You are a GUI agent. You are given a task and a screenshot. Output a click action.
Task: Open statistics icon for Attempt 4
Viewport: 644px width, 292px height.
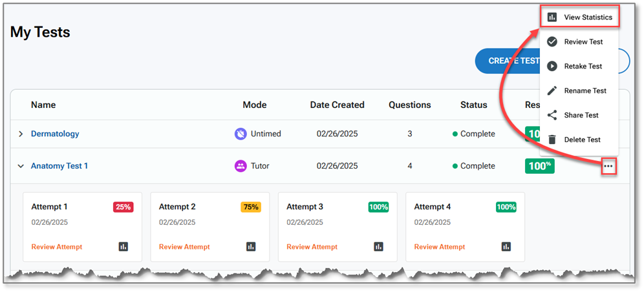tap(506, 247)
